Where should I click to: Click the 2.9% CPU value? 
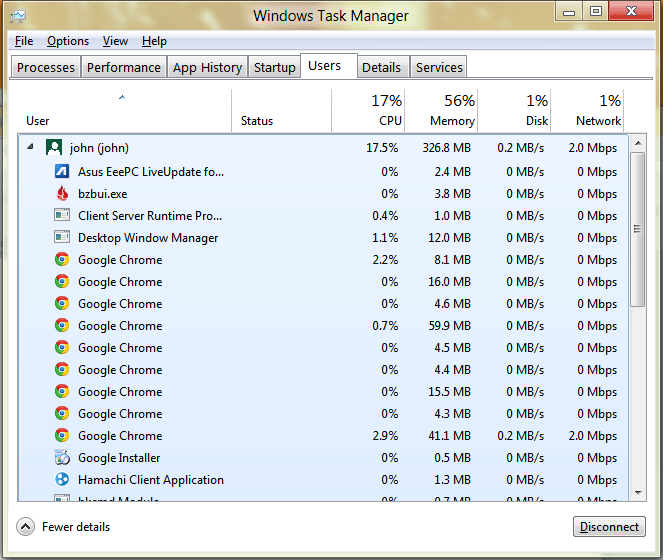[385, 435]
